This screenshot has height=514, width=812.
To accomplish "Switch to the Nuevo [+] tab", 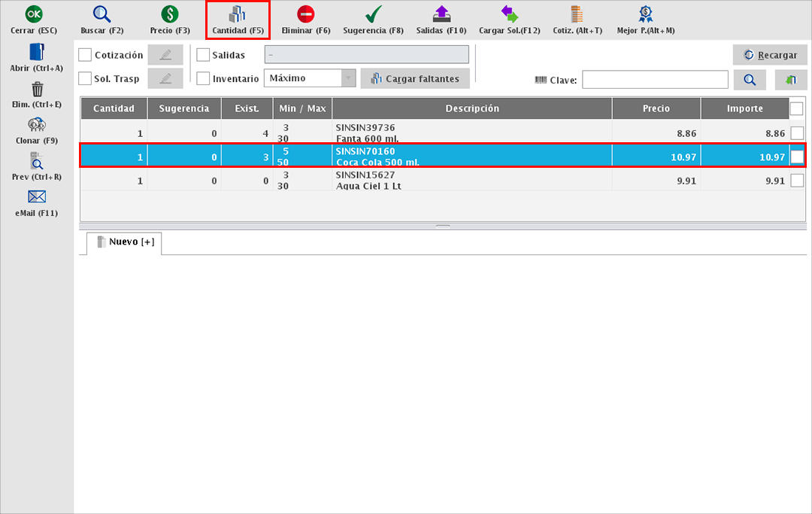I will coord(125,242).
